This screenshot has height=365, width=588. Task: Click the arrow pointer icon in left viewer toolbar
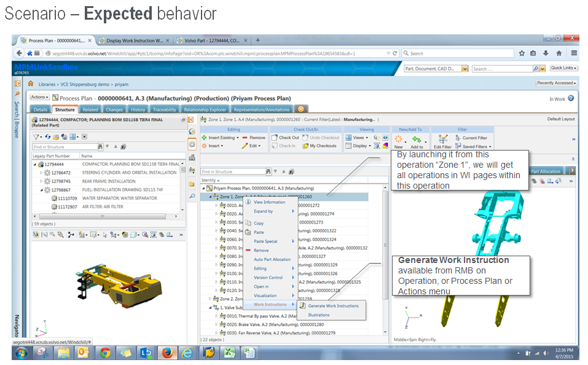104,235
